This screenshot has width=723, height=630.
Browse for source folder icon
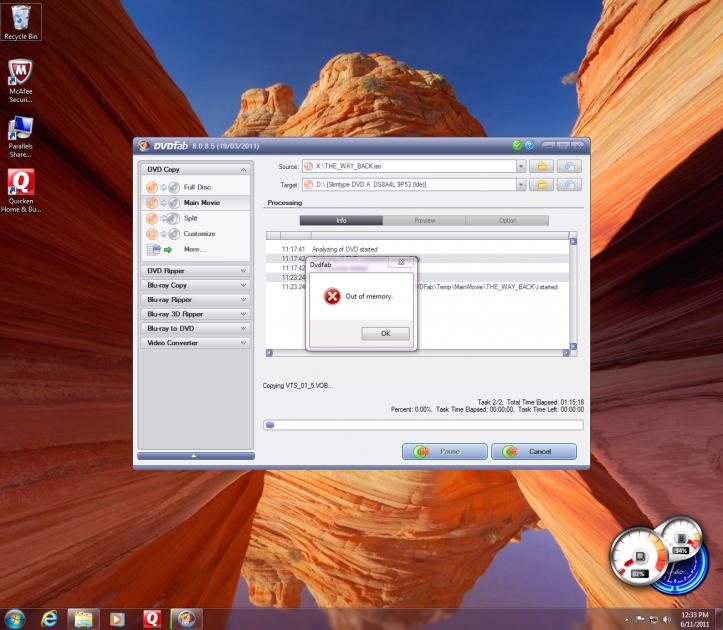tap(541, 166)
